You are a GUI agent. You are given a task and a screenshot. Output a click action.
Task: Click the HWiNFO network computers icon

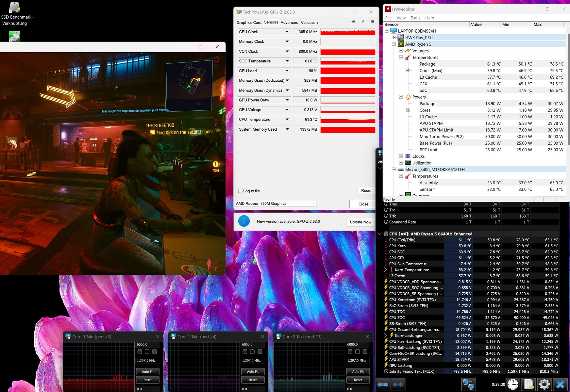pyautogui.click(x=468, y=384)
